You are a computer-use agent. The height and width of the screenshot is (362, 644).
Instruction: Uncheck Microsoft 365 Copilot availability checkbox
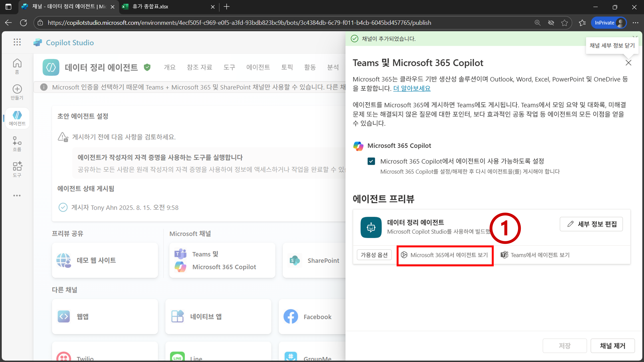(x=371, y=161)
